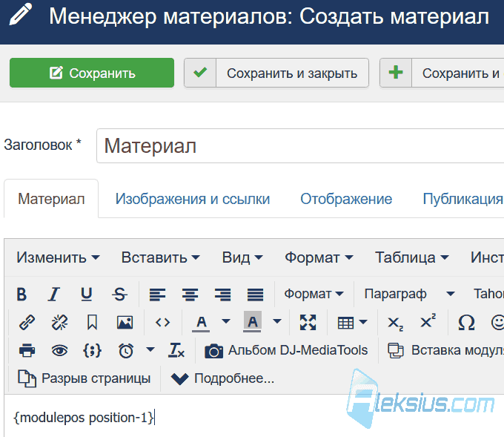504x437 pixels.
Task: Expand the date/time format dropdown arrow
Action: 150,349
